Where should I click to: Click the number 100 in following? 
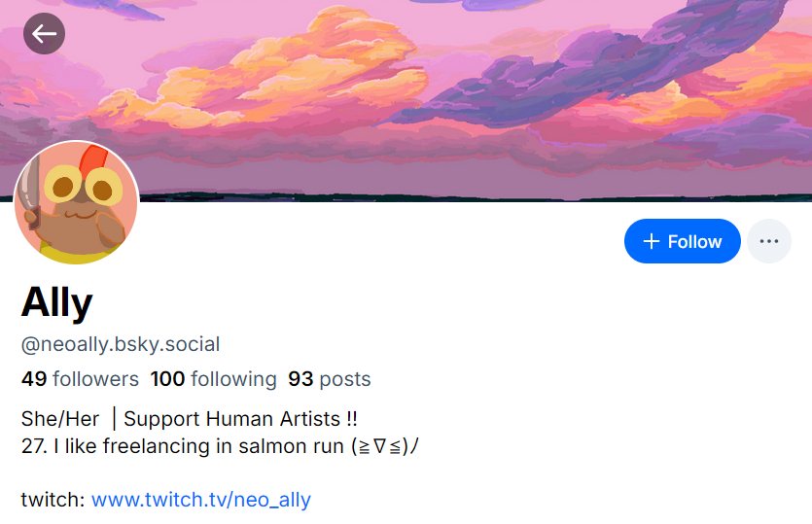tap(167, 379)
